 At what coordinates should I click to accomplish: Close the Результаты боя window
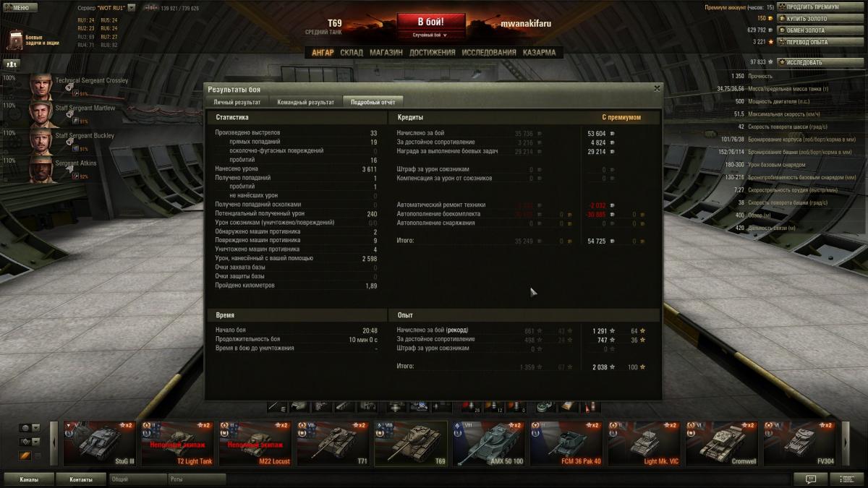tap(657, 88)
